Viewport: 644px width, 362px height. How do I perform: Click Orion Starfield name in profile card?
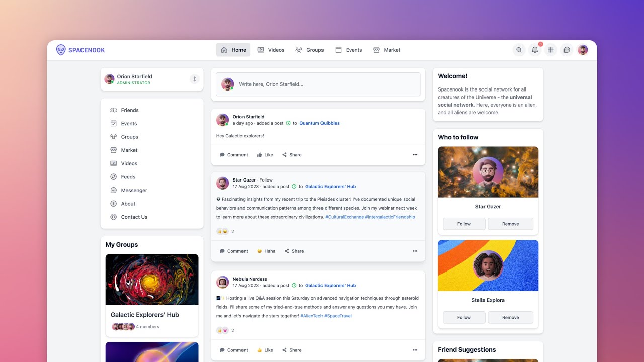pos(134,76)
